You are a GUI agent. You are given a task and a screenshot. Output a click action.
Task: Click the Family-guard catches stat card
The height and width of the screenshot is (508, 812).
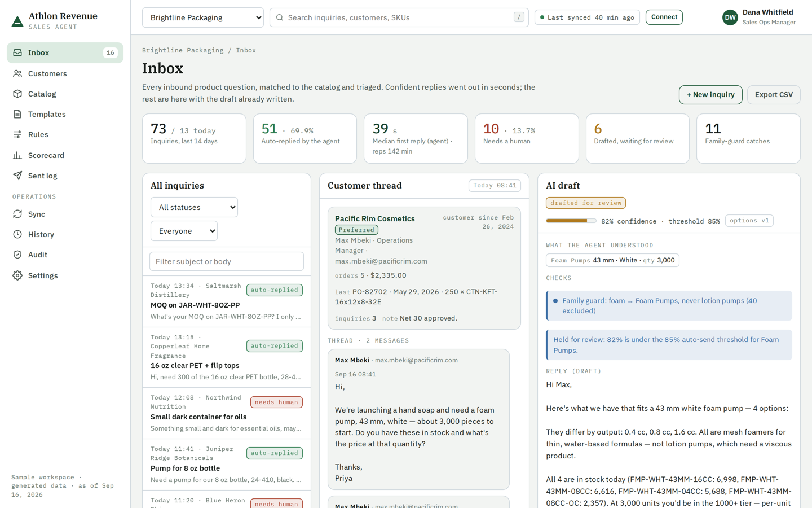[x=748, y=139]
